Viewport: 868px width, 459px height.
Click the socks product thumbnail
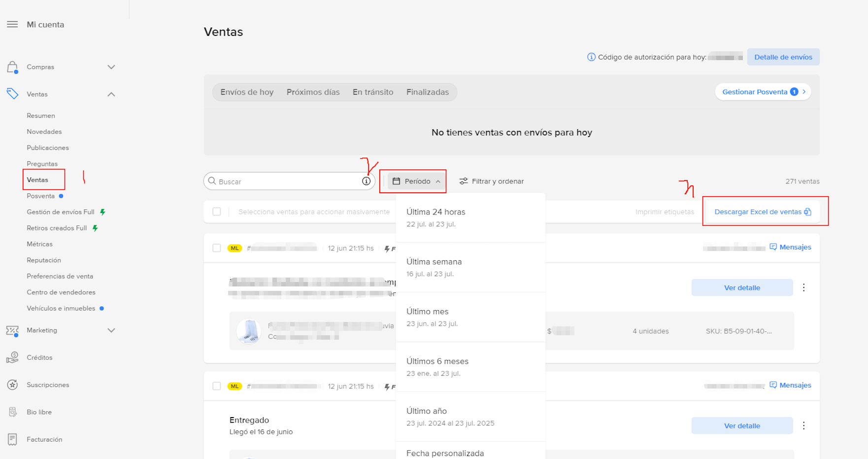[248, 331]
